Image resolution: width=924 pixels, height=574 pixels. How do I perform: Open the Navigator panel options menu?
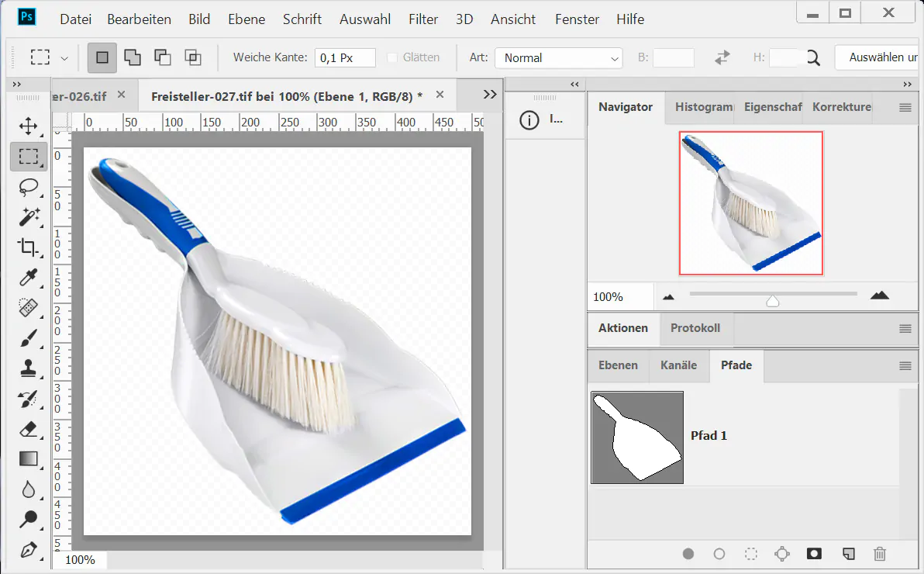point(905,108)
